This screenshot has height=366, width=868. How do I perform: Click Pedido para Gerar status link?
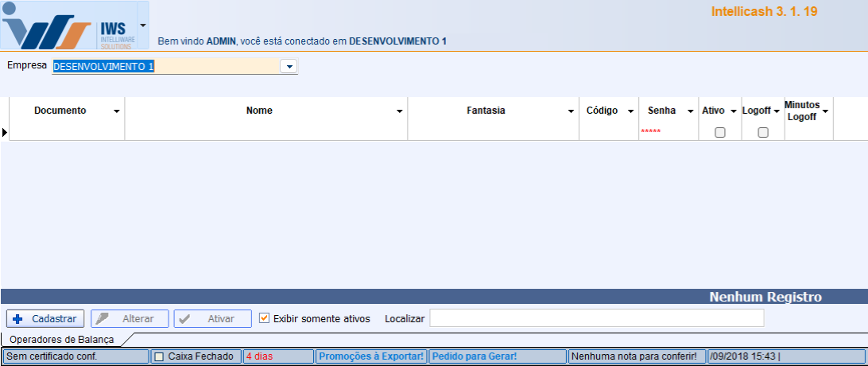tap(474, 356)
